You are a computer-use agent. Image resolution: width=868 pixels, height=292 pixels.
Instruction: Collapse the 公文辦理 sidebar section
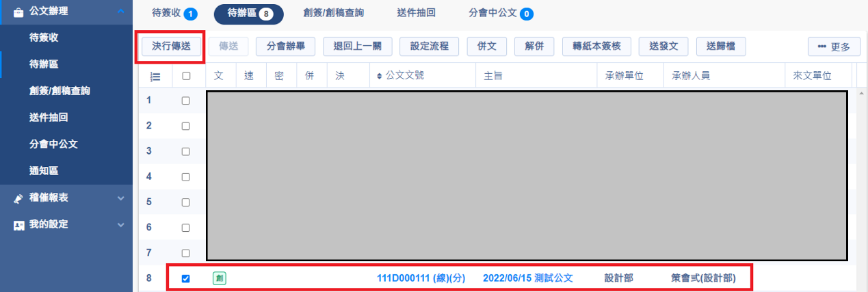pyautogui.click(x=120, y=12)
